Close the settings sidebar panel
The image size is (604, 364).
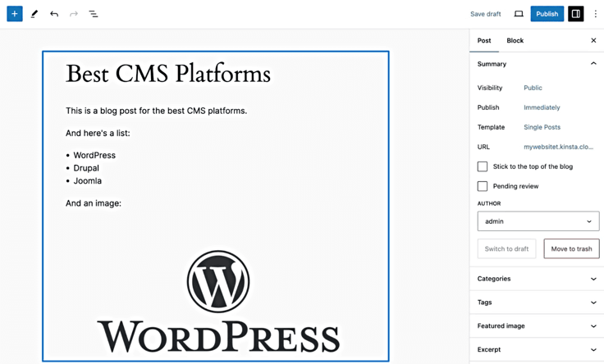[x=593, y=40]
